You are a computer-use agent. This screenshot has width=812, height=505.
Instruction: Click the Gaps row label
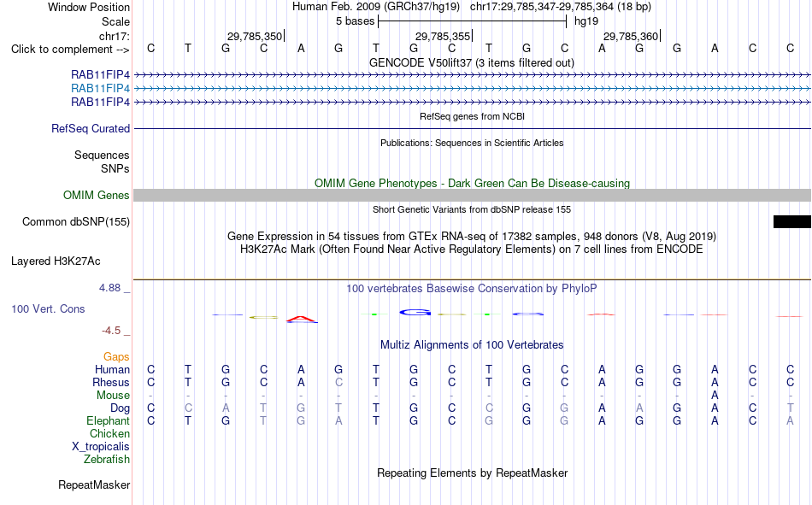116,357
